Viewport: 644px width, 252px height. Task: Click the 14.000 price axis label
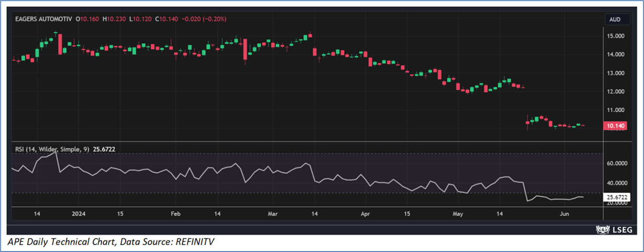coord(616,54)
